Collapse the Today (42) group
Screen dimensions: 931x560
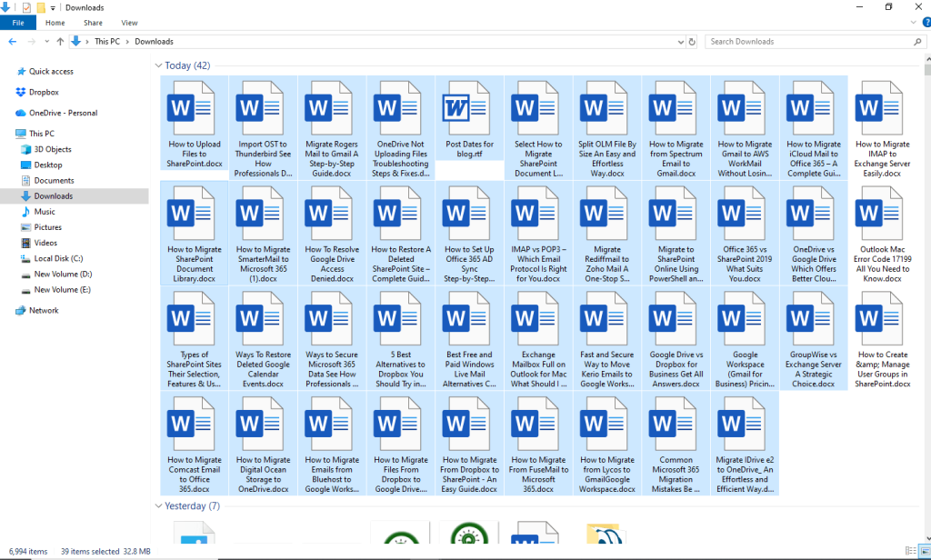[x=158, y=65]
